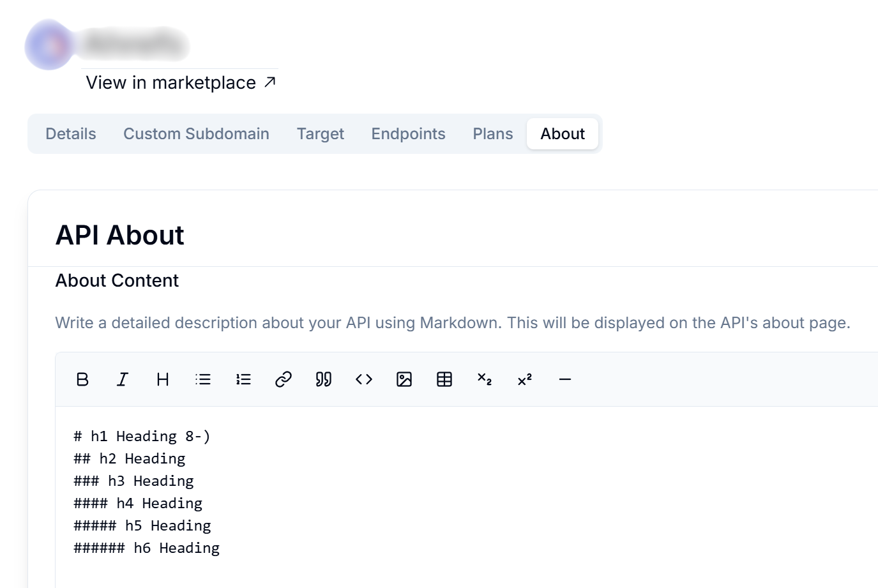The image size is (878, 588).
Task: Switch to the Plans tab
Action: (493, 133)
